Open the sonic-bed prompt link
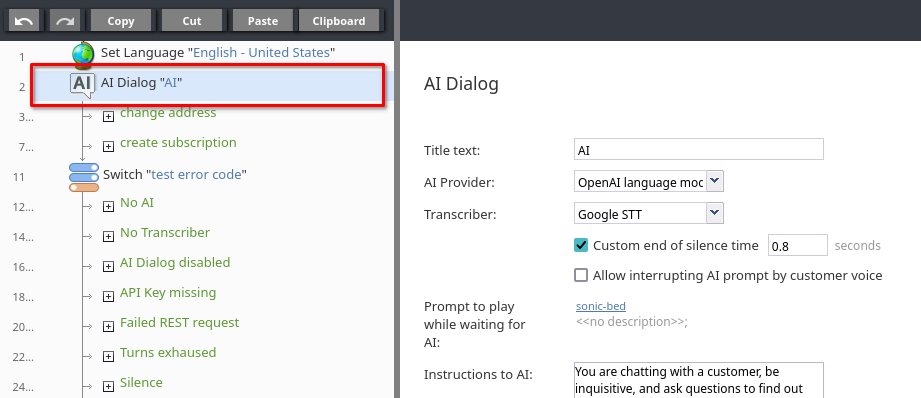921x398 pixels. tap(601, 306)
